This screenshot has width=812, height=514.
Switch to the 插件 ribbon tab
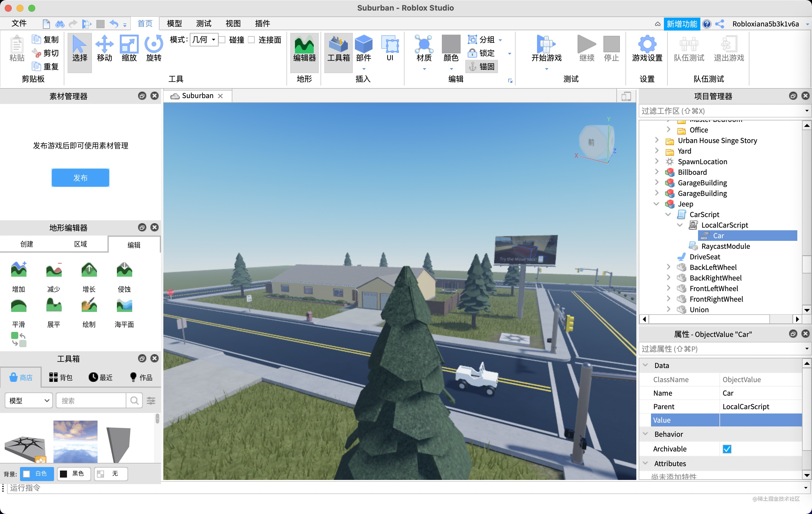pos(262,23)
